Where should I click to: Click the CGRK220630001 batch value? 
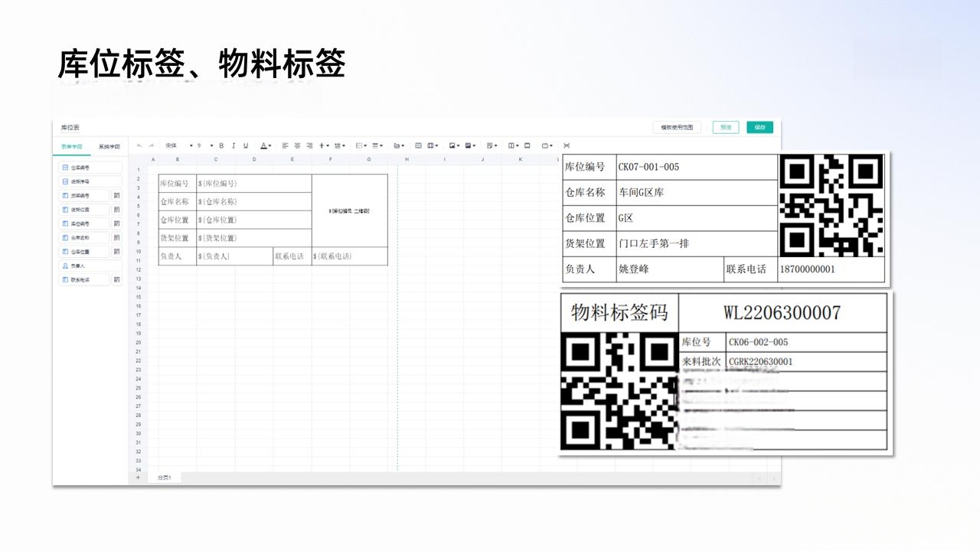pyautogui.click(x=760, y=361)
